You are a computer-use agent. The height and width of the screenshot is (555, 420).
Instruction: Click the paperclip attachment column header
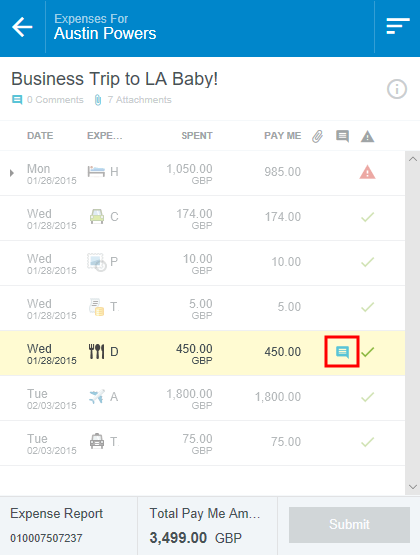click(x=317, y=136)
